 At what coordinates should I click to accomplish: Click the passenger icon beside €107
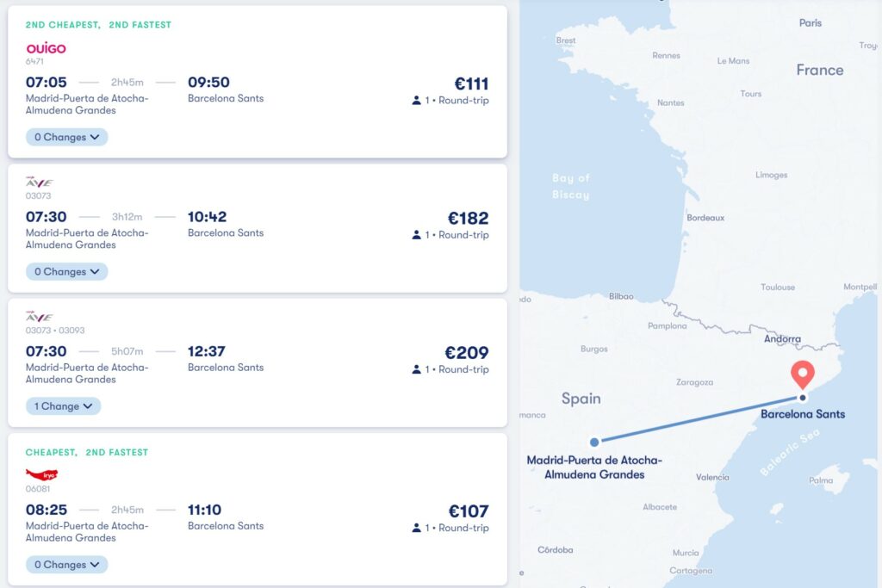tap(416, 528)
